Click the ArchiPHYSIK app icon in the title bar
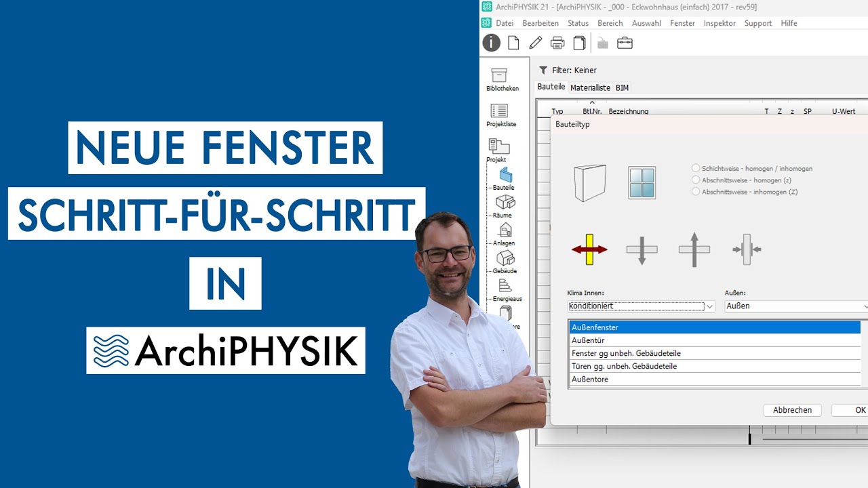The image size is (868, 488). click(x=486, y=7)
